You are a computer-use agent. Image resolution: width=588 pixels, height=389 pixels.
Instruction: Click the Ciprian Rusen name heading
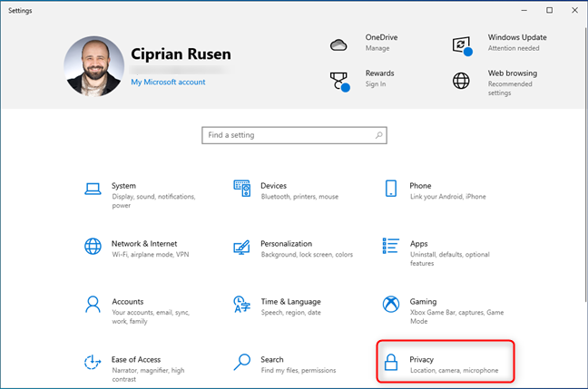[181, 54]
